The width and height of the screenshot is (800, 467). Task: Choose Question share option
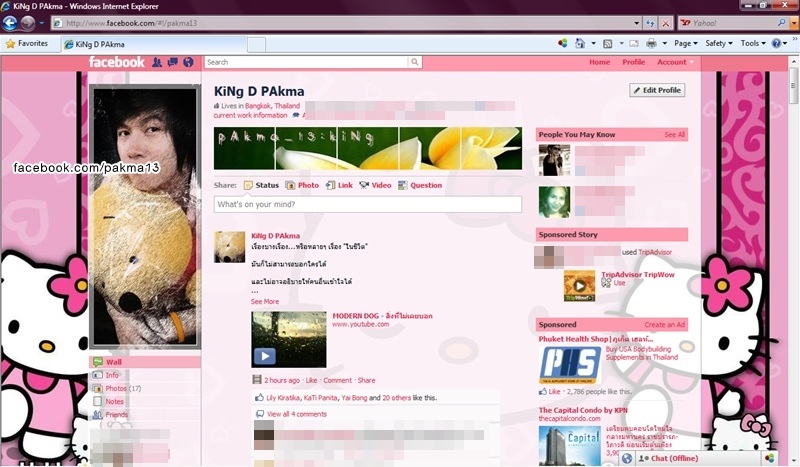tap(420, 185)
